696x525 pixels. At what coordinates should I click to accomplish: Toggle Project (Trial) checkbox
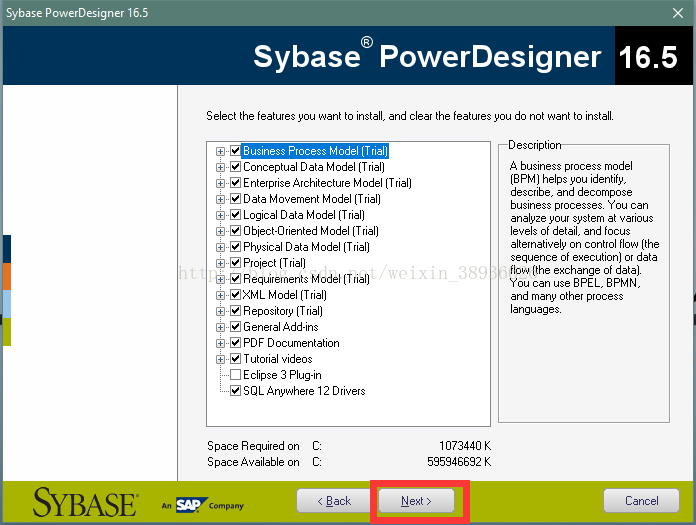tap(236, 263)
